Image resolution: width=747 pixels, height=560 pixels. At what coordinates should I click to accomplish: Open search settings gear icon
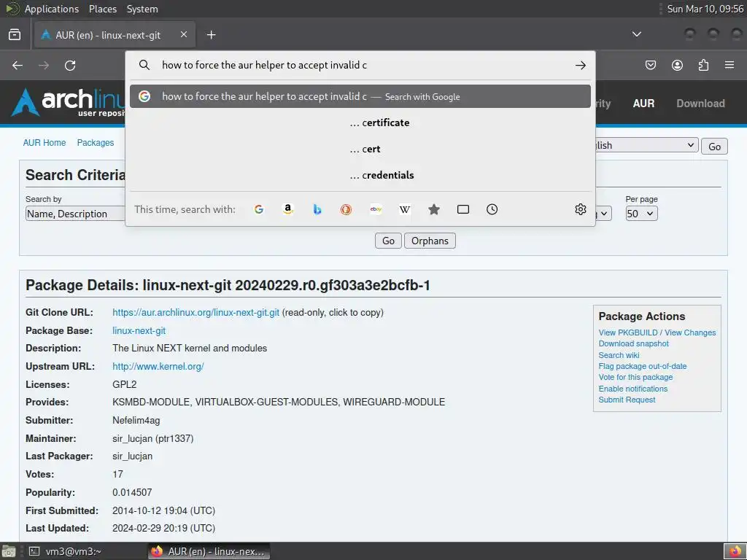580,209
